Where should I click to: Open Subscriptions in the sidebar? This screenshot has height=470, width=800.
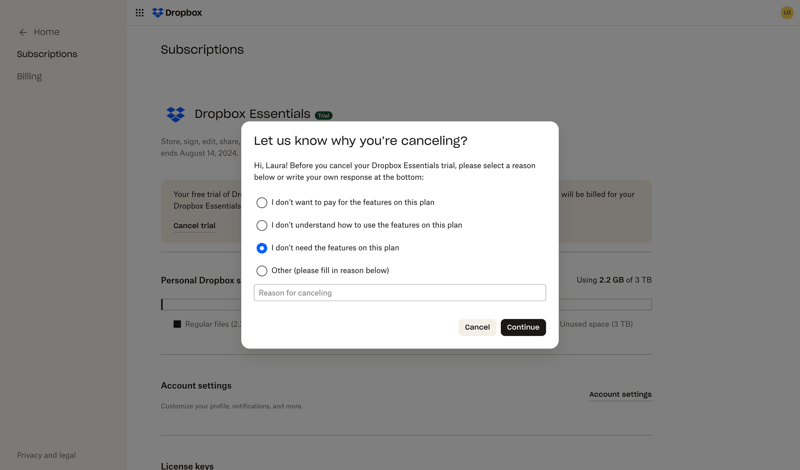(47, 54)
